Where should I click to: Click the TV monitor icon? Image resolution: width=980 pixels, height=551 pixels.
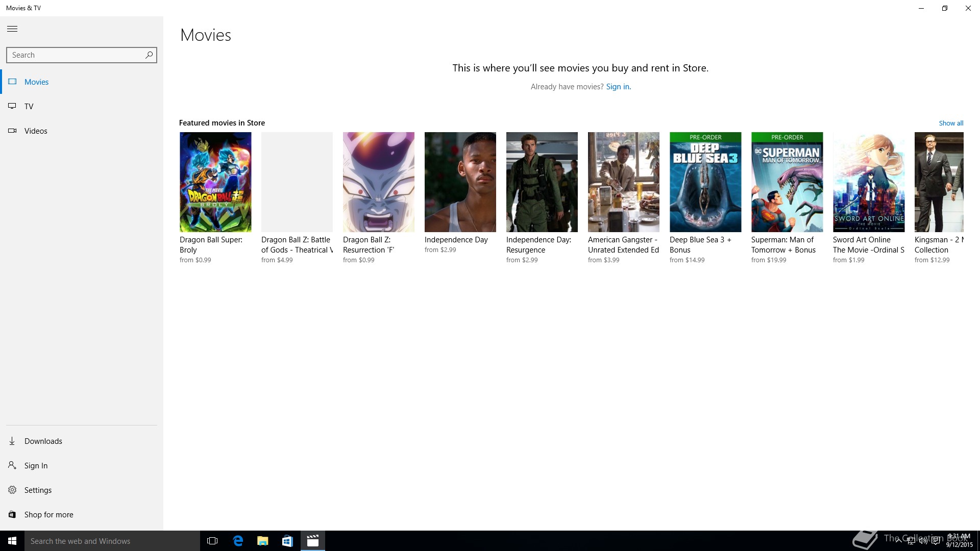click(x=12, y=106)
